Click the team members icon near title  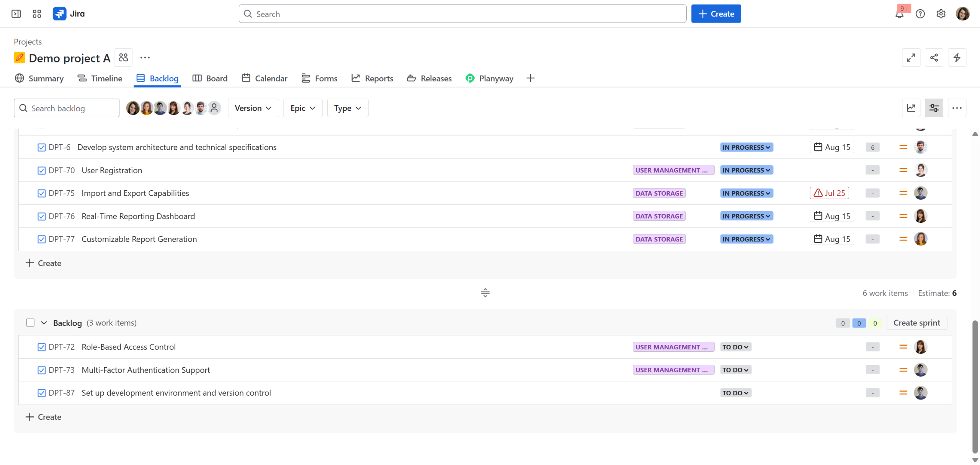pyautogui.click(x=123, y=57)
